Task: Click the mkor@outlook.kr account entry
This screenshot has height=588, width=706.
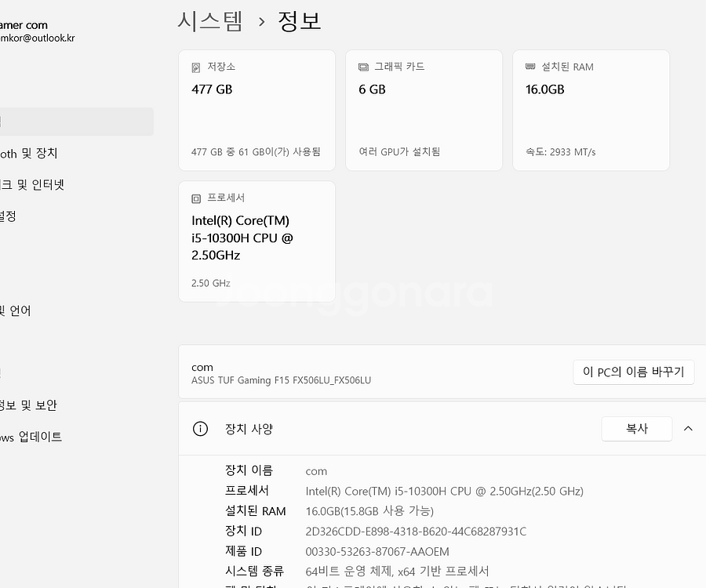Action: (x=39, y=30)
